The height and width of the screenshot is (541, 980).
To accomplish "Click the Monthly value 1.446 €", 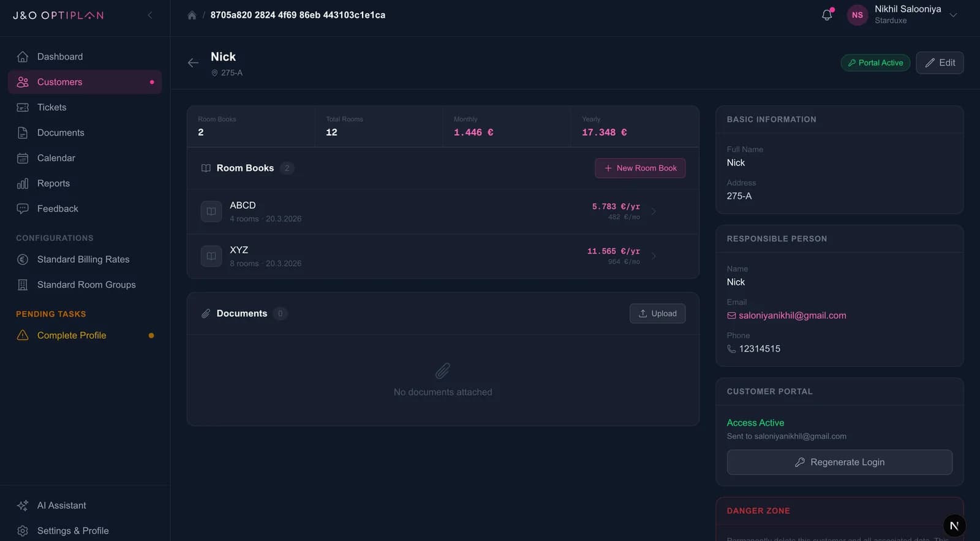I will (x=473, y=132).
